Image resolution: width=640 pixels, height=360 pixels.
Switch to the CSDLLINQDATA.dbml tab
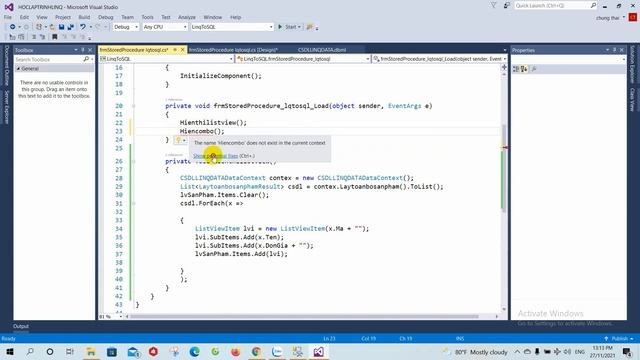[322, 50]
